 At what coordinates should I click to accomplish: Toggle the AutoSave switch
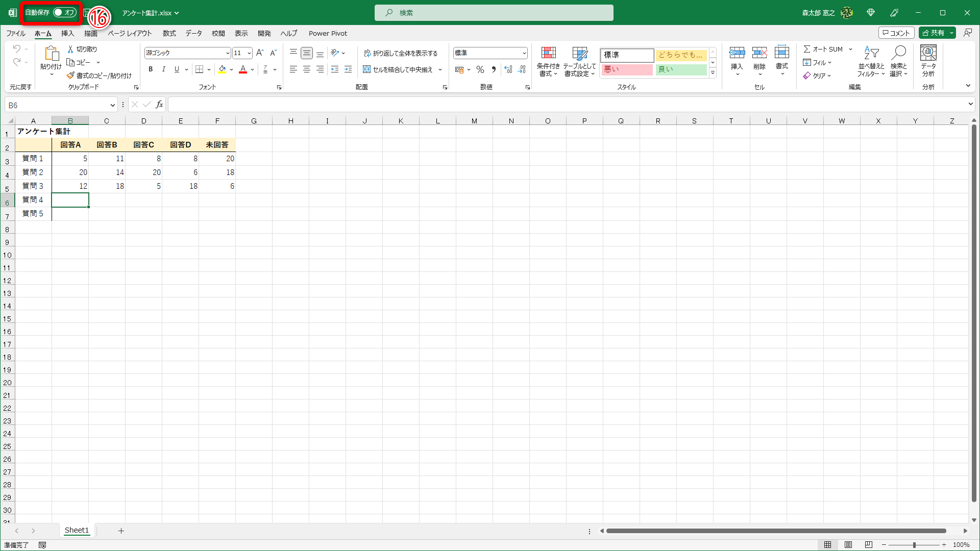pos(65,12)
